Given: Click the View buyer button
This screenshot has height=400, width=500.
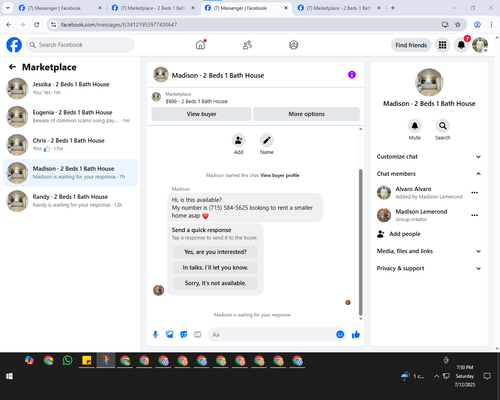Looking at the screenshot, I should pyautogui.click(x=201, y=114).
